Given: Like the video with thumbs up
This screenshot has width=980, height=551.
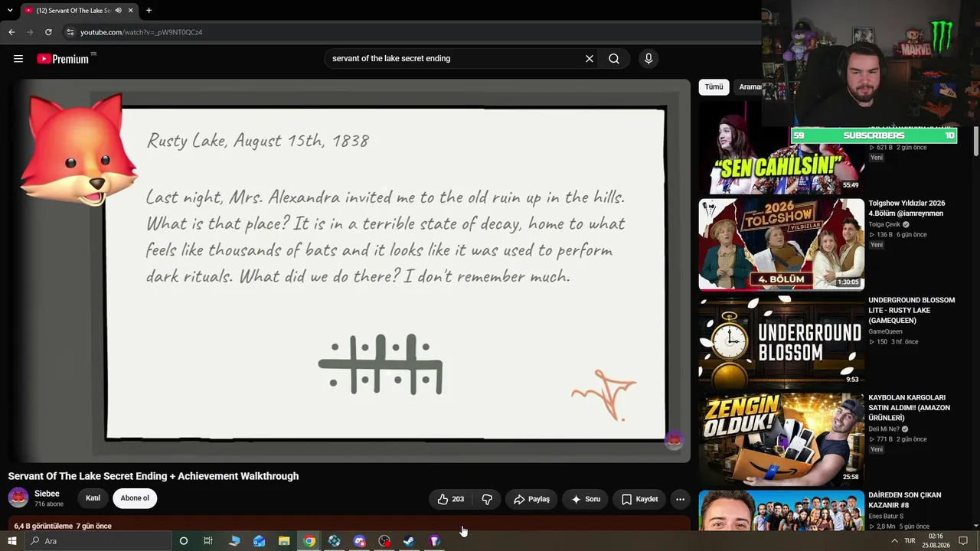Looking at the screenshot, I should [x=451, y=499].
